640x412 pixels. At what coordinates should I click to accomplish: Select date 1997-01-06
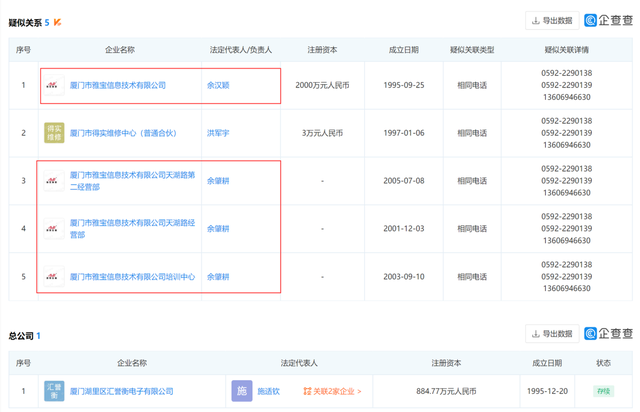tap(404, 133)
